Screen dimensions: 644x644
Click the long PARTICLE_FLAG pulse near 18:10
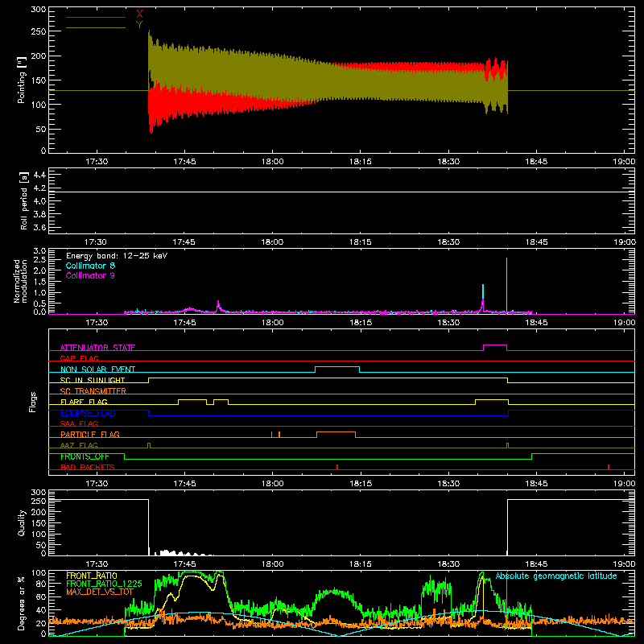coord(336,432)
